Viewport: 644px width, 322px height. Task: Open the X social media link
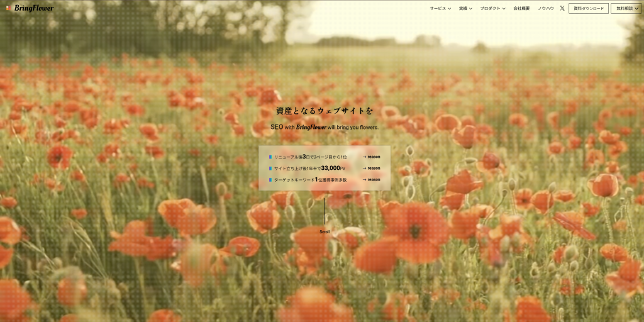pyautogui.click(x=562, y=8)
